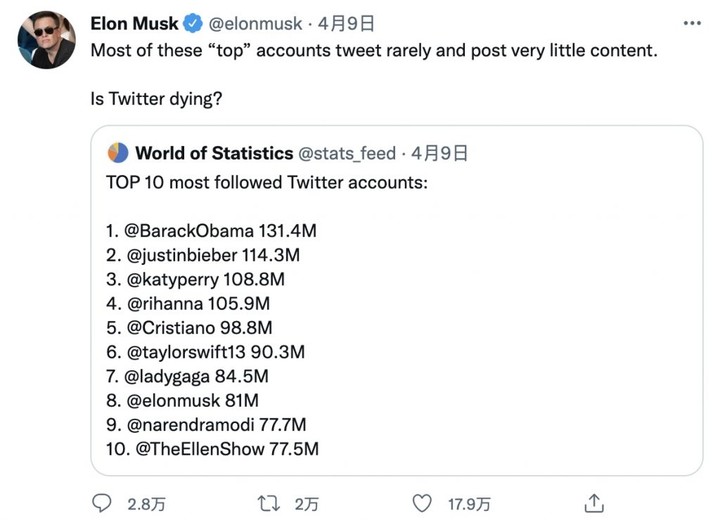Image resolution: width=720 pixels, height=520 pixels.
Task: Open the three-dot more options menu
Action: (691, 23)
